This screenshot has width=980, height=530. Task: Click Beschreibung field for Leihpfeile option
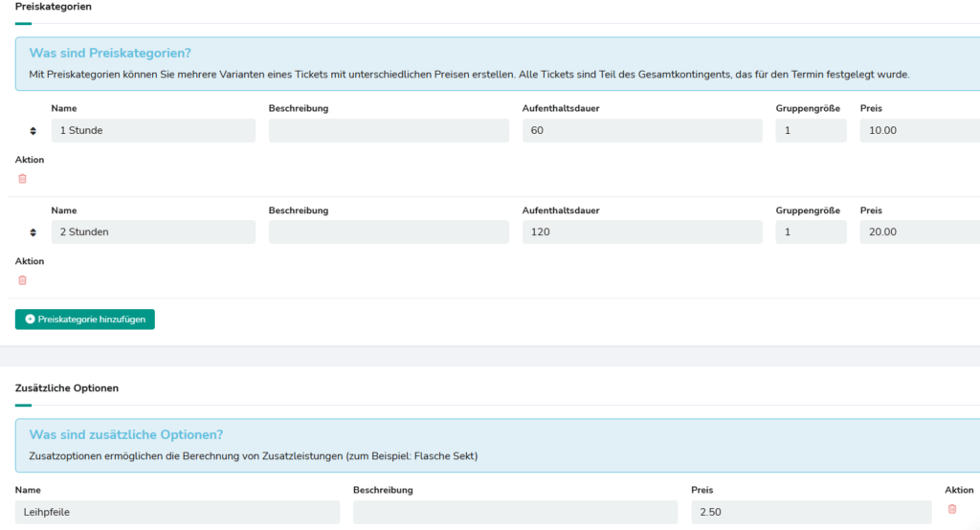click(515, 512)
